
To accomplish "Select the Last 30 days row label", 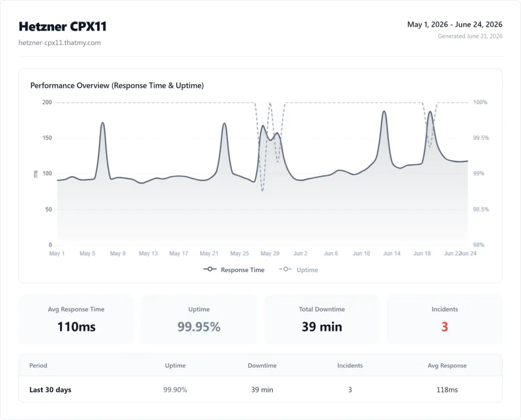I will coord(50,390).
